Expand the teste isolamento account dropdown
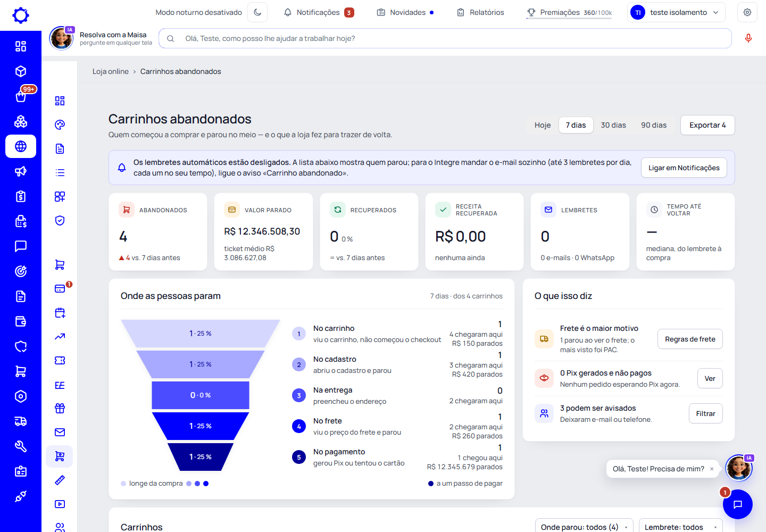 pyautogui.click(x=677, y=12)
